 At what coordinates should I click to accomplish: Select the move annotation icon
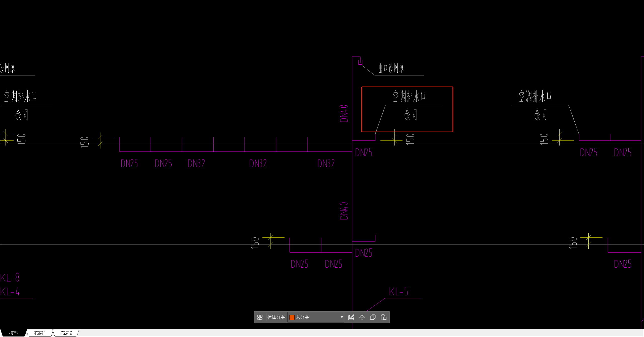coord(362,317)
